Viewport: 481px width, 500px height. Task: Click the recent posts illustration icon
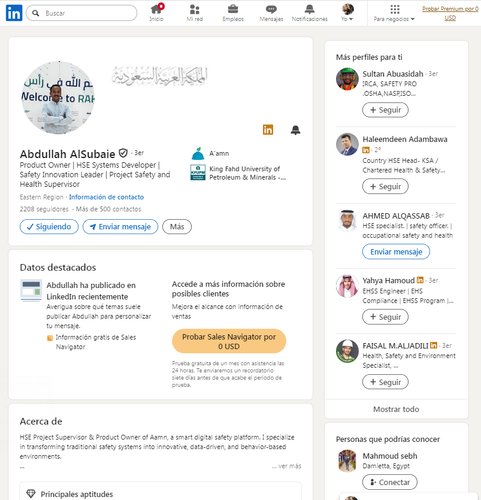pyautogui.click(x=31, y=290)
